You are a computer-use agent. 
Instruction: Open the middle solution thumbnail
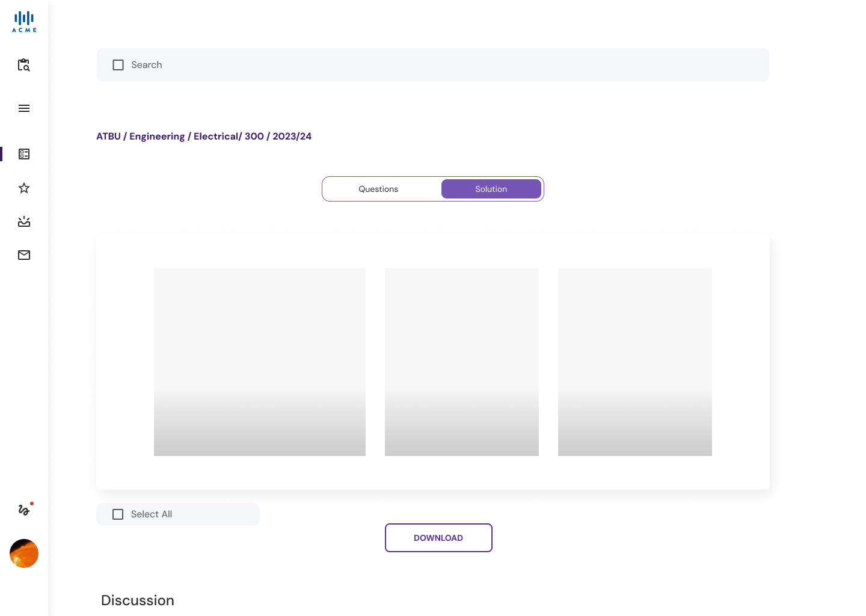pos(462,362)
